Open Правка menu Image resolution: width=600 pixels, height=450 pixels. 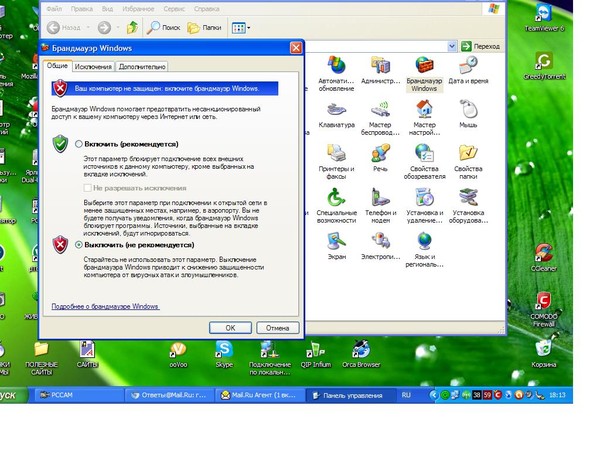point(82,8)
